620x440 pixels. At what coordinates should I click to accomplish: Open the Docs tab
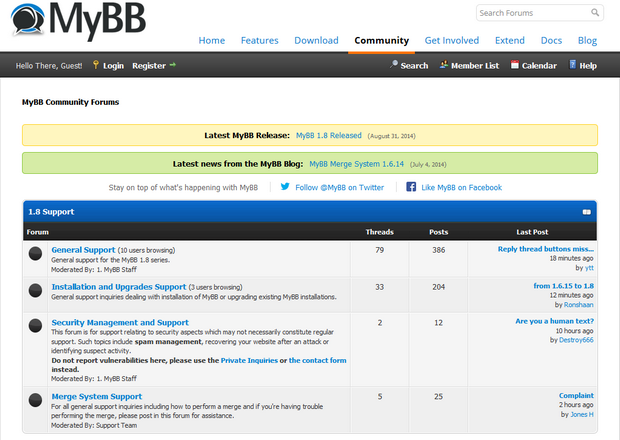[x=551, y=40]
